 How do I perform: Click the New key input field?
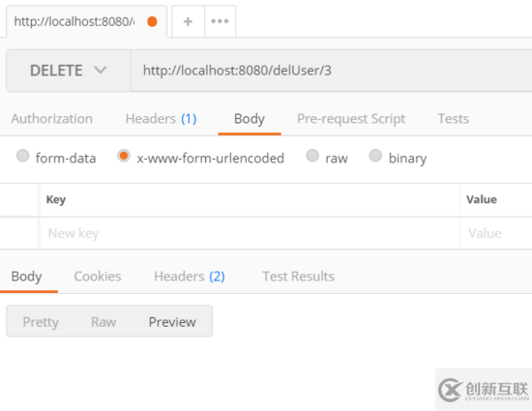251,233
